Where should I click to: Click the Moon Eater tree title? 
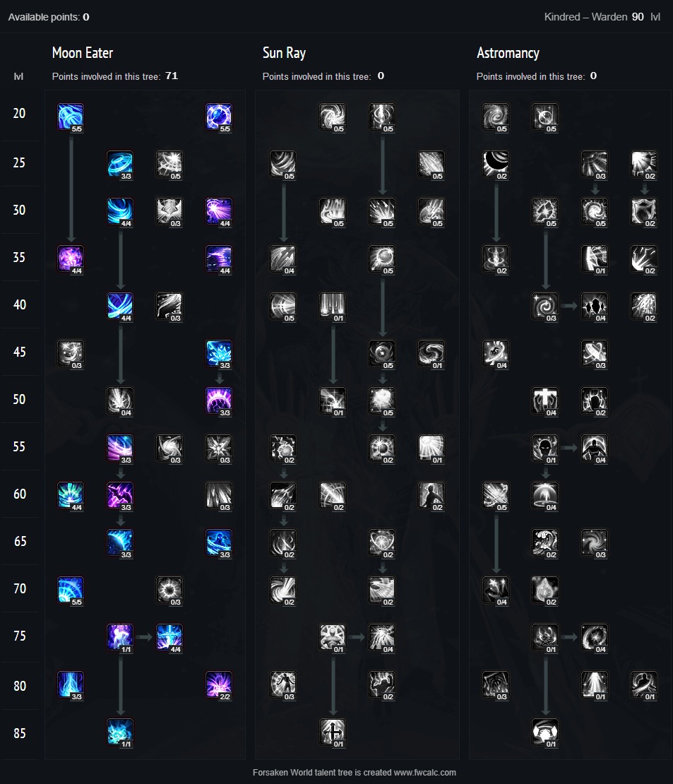point(83,53)
